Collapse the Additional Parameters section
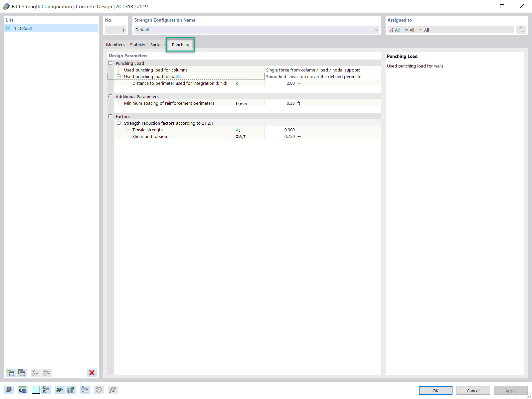The width and height of the screenshot is (532, 399). click(110, 96)
